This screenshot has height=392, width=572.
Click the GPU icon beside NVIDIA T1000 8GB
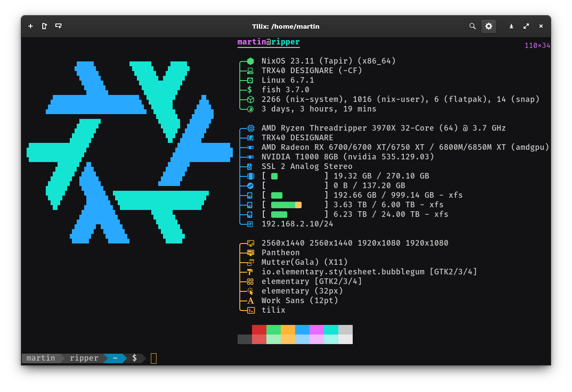point(250,157)
